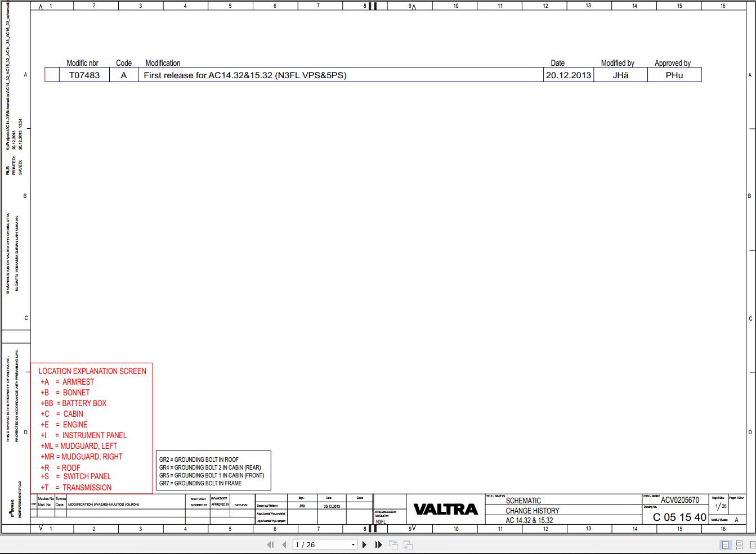Click '+BB = BATTERY BOX' legend entry
The height and width of the screenshot is (554, 756).
click(73, 403)
